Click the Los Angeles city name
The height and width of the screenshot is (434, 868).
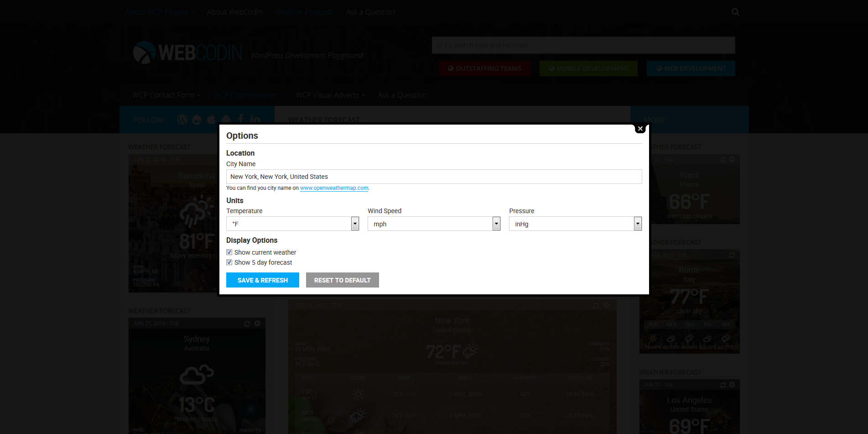tap(689, 400)
